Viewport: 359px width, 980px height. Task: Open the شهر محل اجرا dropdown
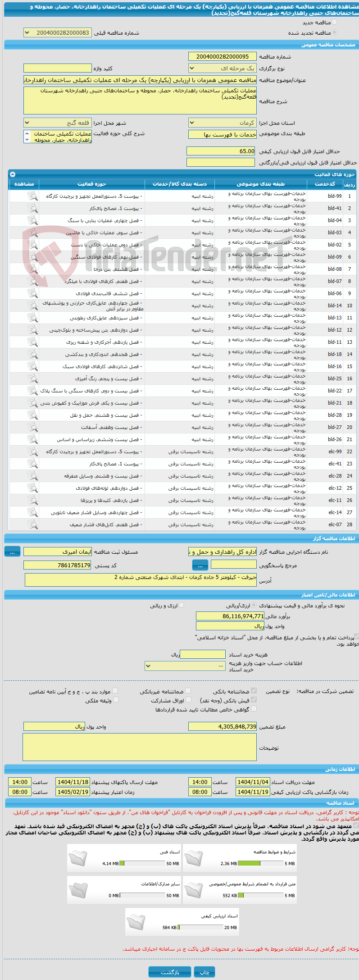pyautogui.click(x=58, y=123)
